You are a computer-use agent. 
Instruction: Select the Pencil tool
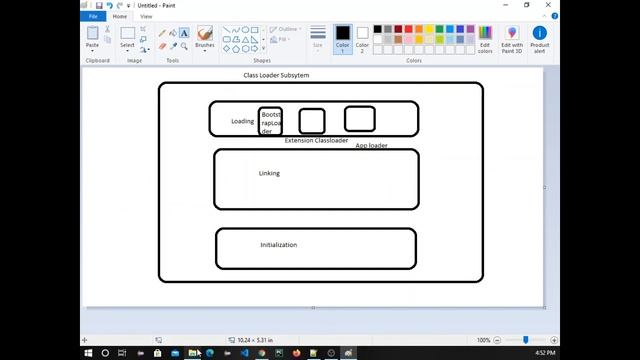click(162, 33)
